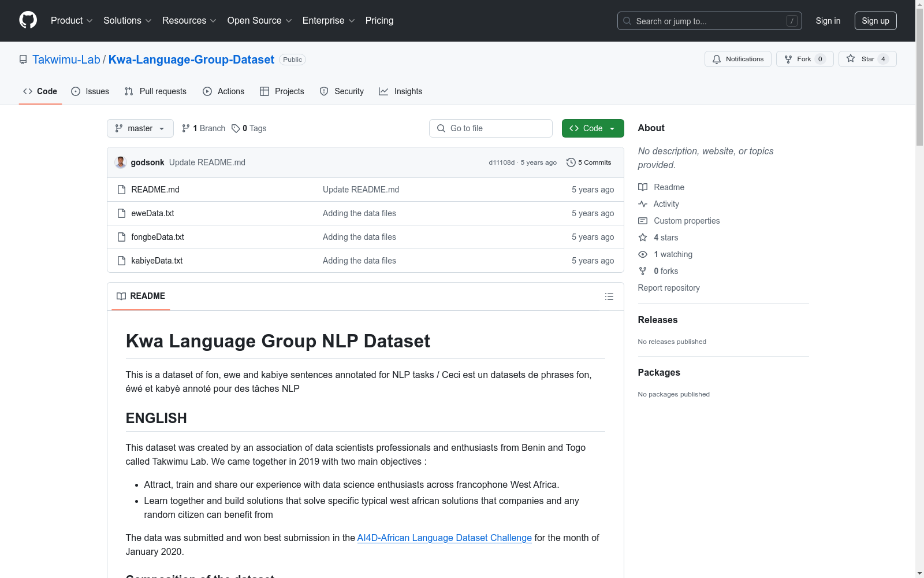Viewport: 924px width, 578px height.
Task: Switch to the Insights tab
Action: pyautogui.click(x=401, y=91)
